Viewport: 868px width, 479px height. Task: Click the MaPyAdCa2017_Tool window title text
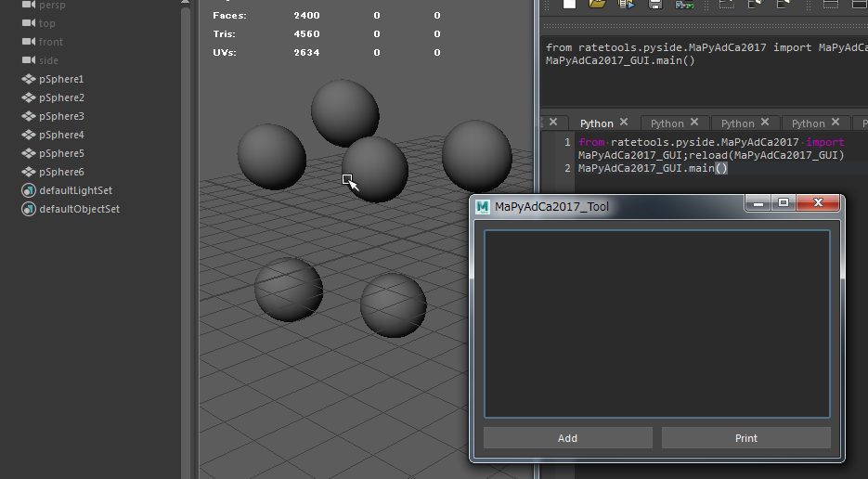552,207
